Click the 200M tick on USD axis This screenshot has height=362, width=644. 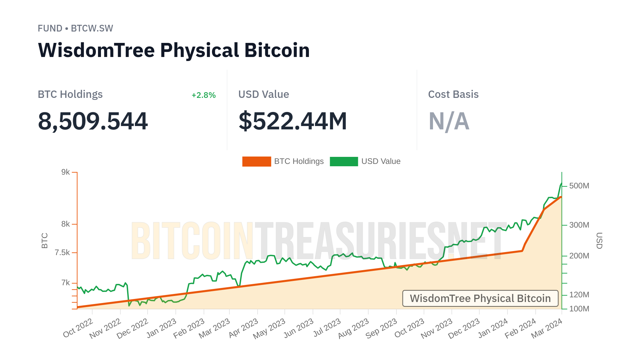click(579, 256)
